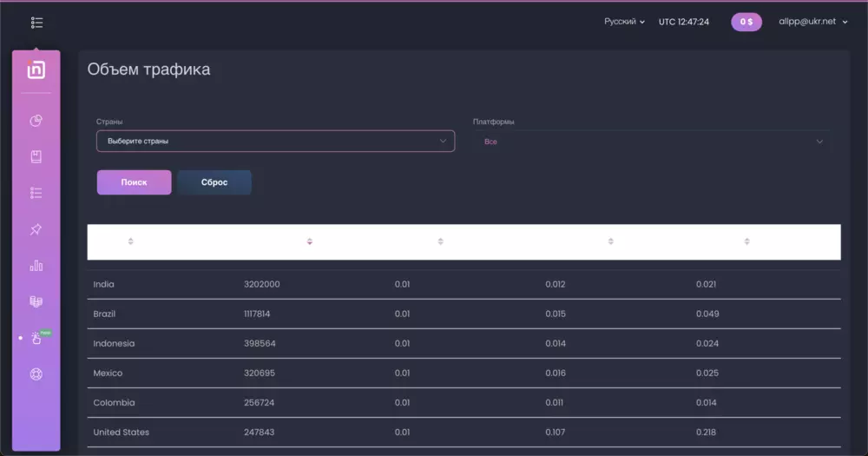Open the pie chart dashboard icon

tap(36, 121)
